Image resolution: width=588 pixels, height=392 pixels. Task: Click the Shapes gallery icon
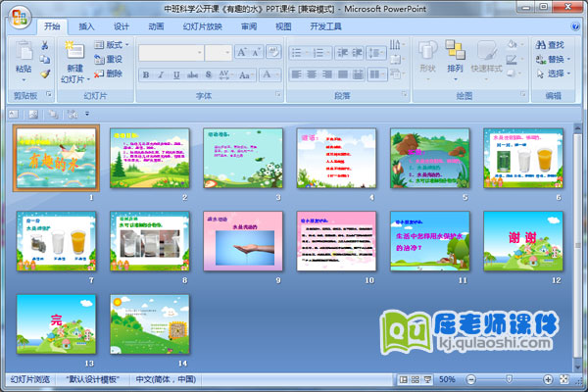(427, 50)
